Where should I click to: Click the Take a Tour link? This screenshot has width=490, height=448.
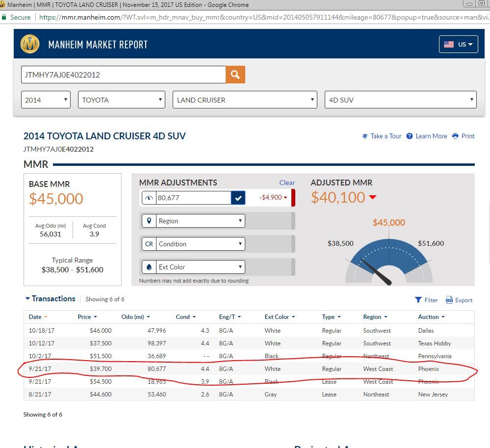click(386, 136)
